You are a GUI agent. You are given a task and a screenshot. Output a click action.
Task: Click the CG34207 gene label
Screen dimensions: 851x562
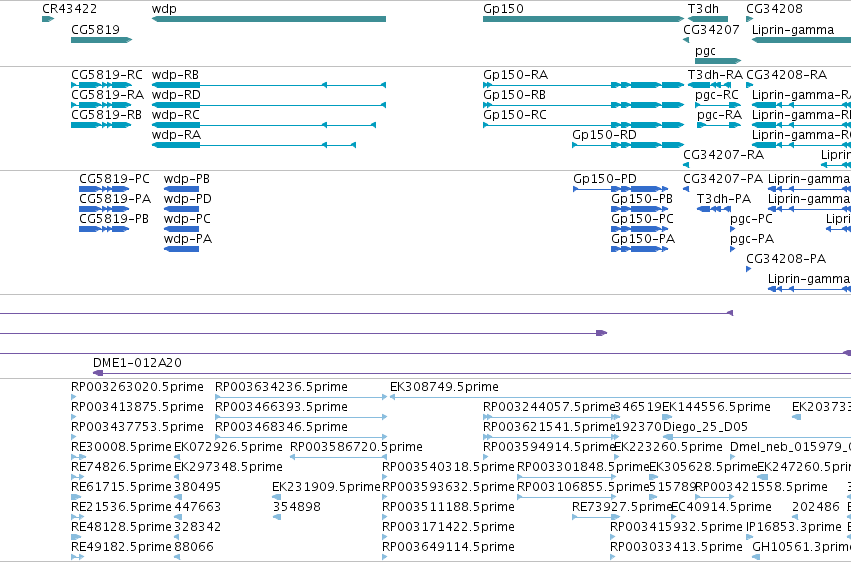click(x=711, y=29)
